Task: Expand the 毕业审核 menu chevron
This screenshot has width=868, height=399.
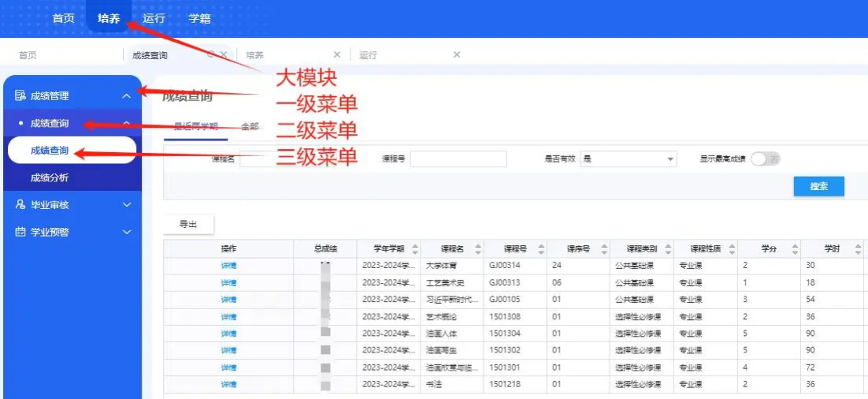Action: [127, 205]
